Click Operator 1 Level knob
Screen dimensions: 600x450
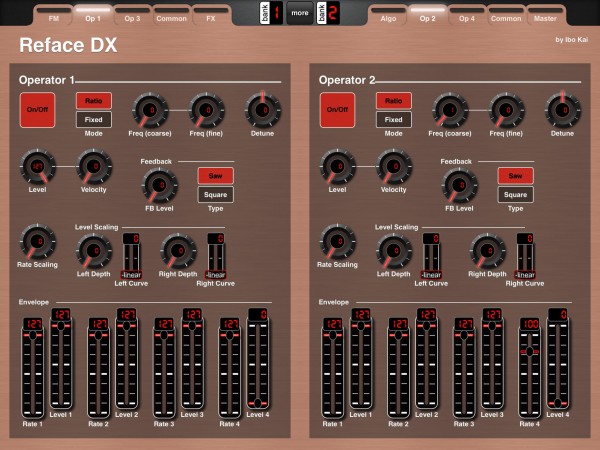coord(38,166)
